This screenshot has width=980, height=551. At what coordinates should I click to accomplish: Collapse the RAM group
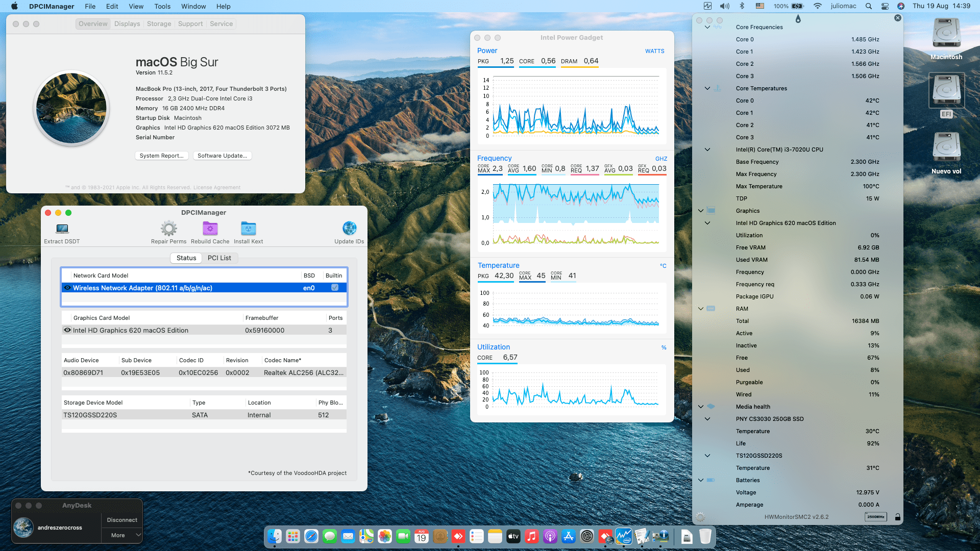coord(701,309)
